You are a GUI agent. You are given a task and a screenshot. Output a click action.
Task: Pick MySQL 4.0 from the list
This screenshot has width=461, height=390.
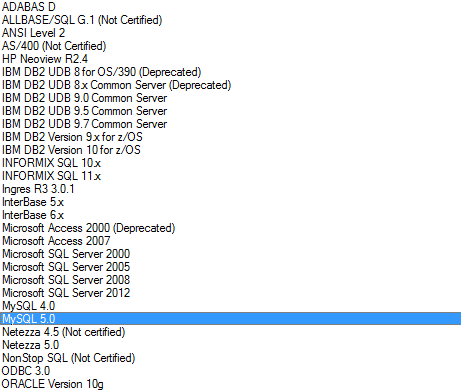click(28, 306)
